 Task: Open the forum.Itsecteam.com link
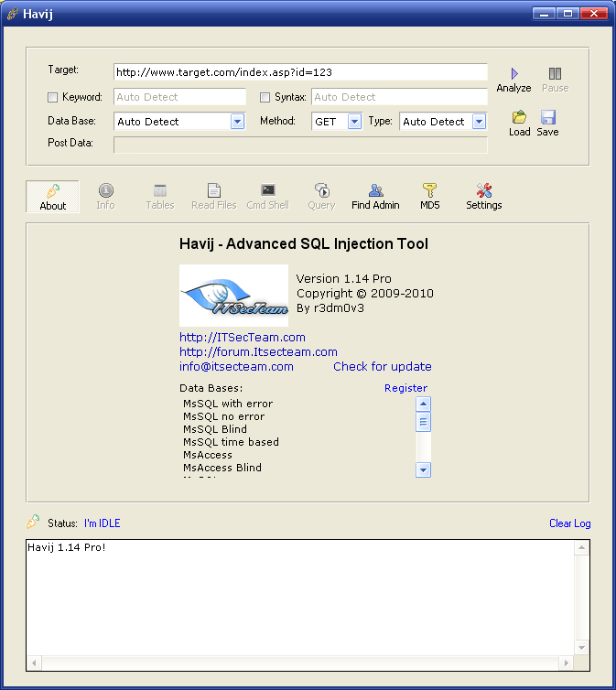click(258, 352)
